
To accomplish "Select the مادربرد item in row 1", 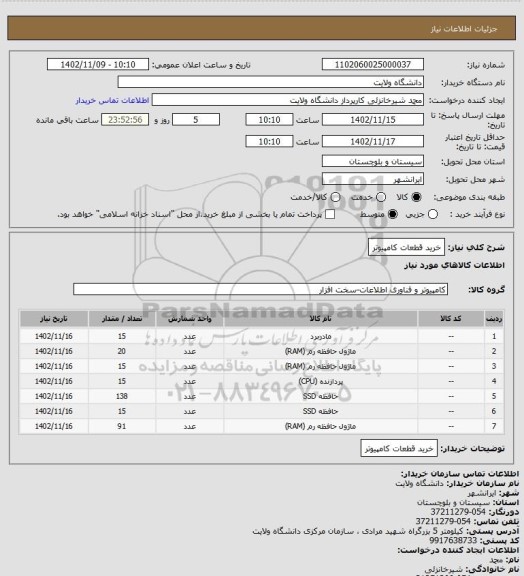I will 320,336.
